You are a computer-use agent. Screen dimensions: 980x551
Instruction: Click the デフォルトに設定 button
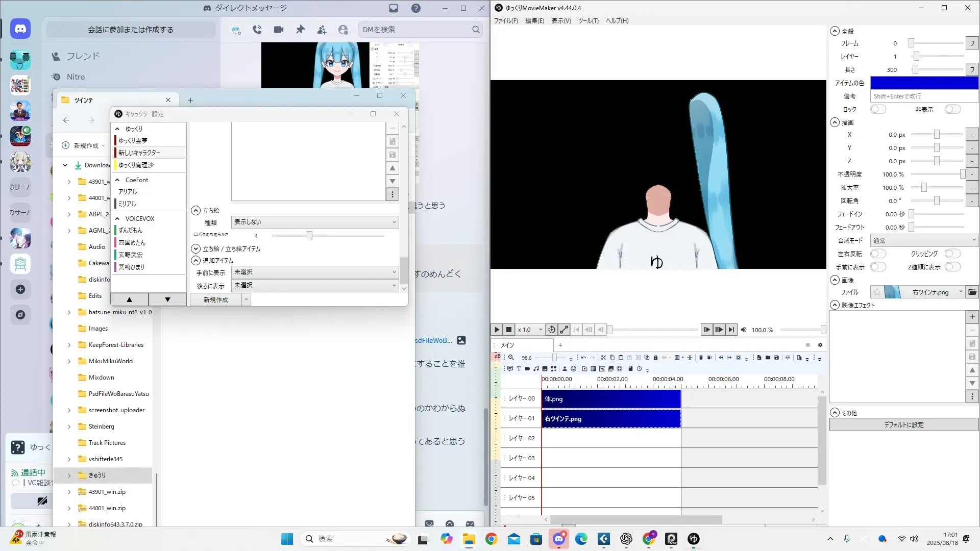(x=903, y=424)
